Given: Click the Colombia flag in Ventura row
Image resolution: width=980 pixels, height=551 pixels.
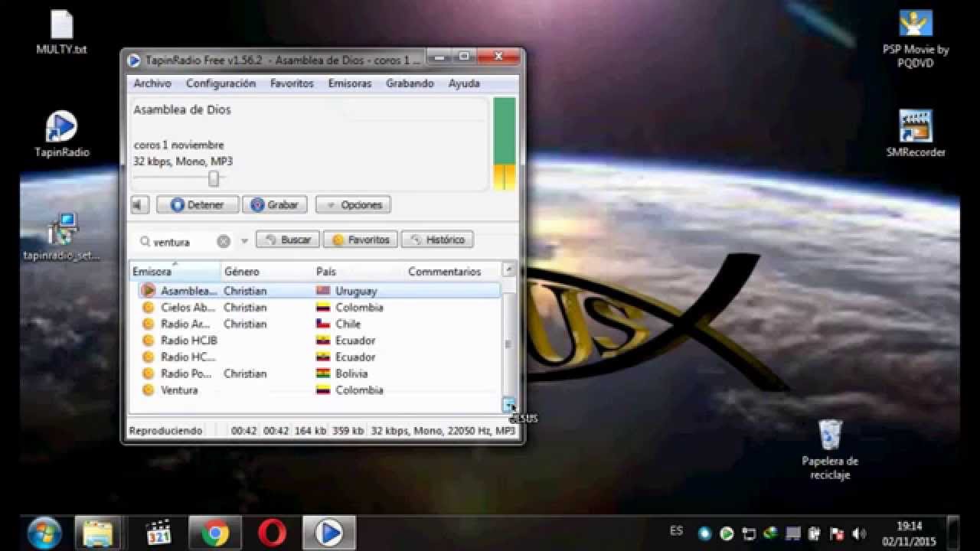Looking at the screenshot, I should coord(323,390).
